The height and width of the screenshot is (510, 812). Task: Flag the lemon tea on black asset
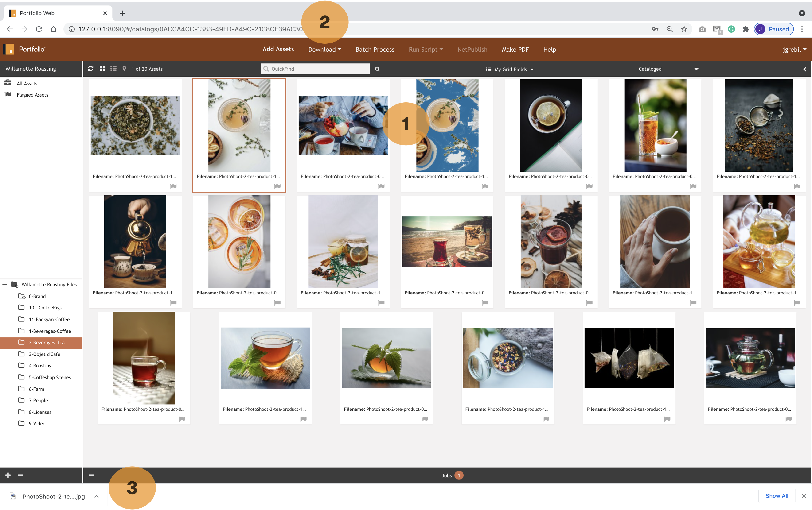[x=589, y=186]
